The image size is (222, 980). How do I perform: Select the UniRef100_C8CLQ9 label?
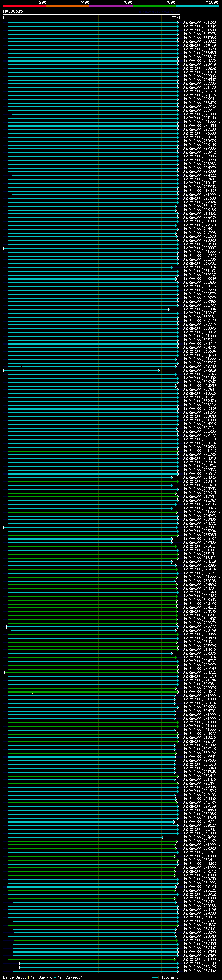199,963
